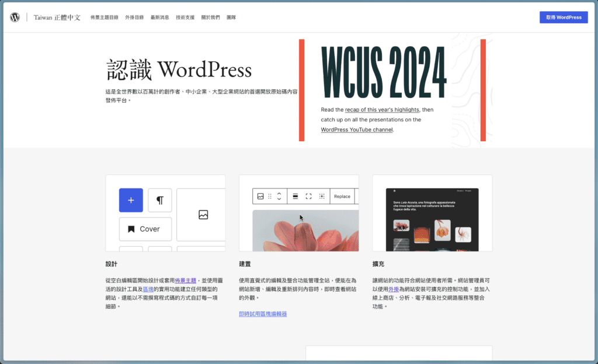This screenshot has height=364, width=598.
Task: Select the alignment icon in the block toolbar
Action: (295, 197)
